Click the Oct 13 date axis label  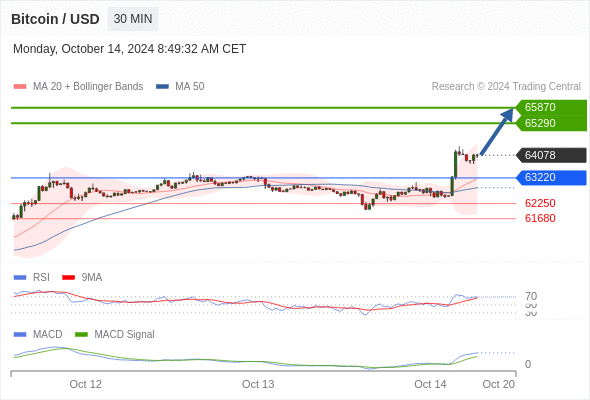click(x=258, y=384)
